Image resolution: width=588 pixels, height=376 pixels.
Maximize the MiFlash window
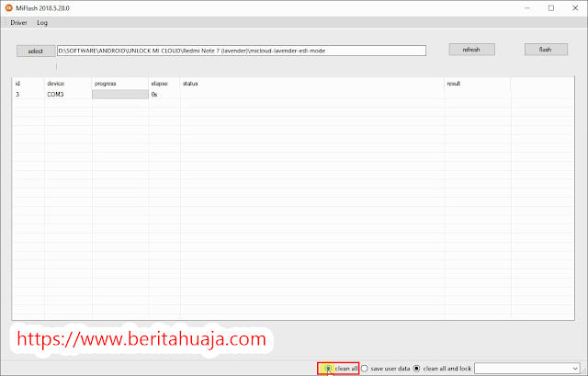(551, 8)
